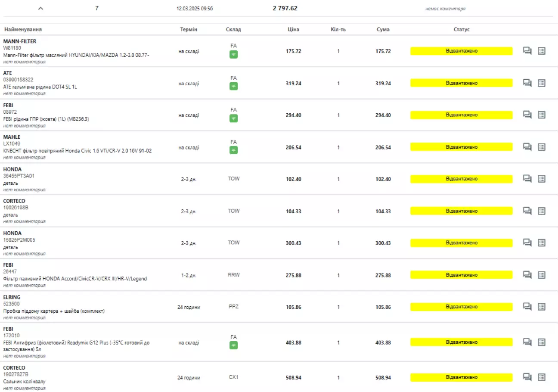Viewport: 558px width, 392px height.
Task: Click the Термін column header
Action: (x=189, y=29)
